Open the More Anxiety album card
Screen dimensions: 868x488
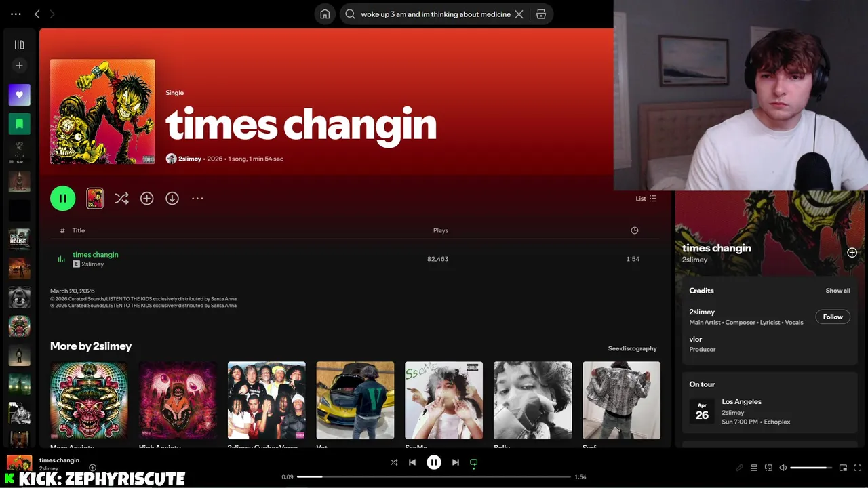[89, 404]
